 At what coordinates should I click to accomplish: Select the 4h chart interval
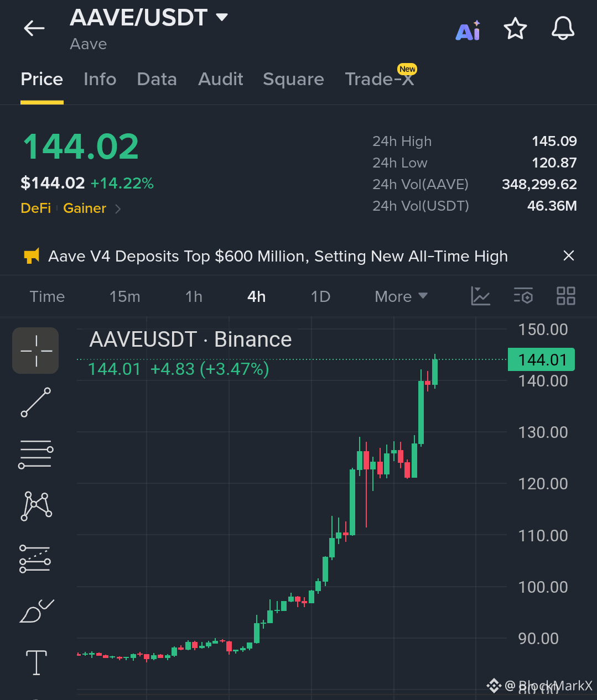257,296
